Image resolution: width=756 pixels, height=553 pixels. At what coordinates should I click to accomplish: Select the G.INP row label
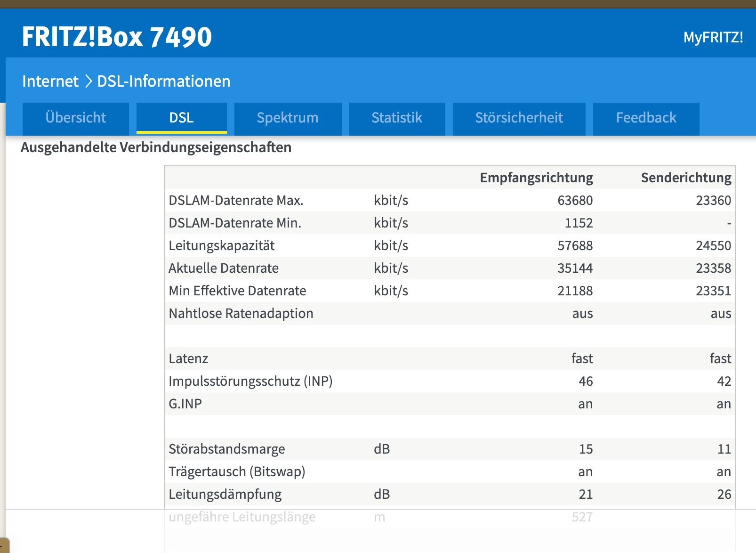coord(185,404)
